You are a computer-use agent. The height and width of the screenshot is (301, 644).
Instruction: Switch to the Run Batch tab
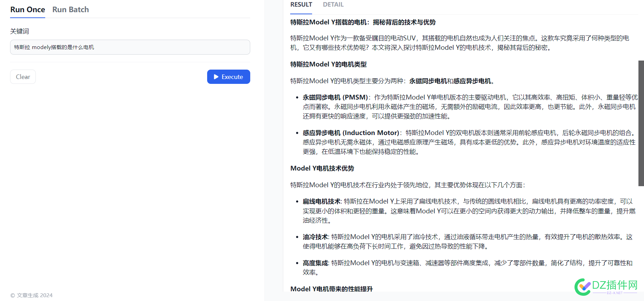[x=71, y=9]
